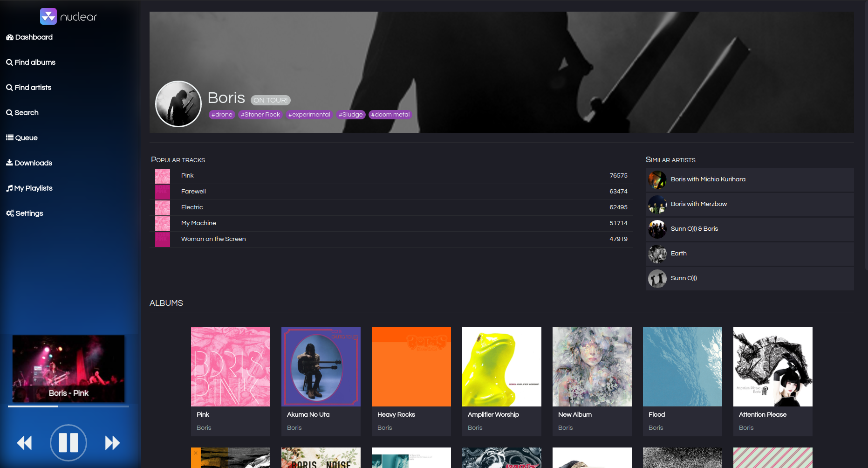Screen dimensions: 868x468
Task: Seek within the track progress bar
Action: pos(68,406)
